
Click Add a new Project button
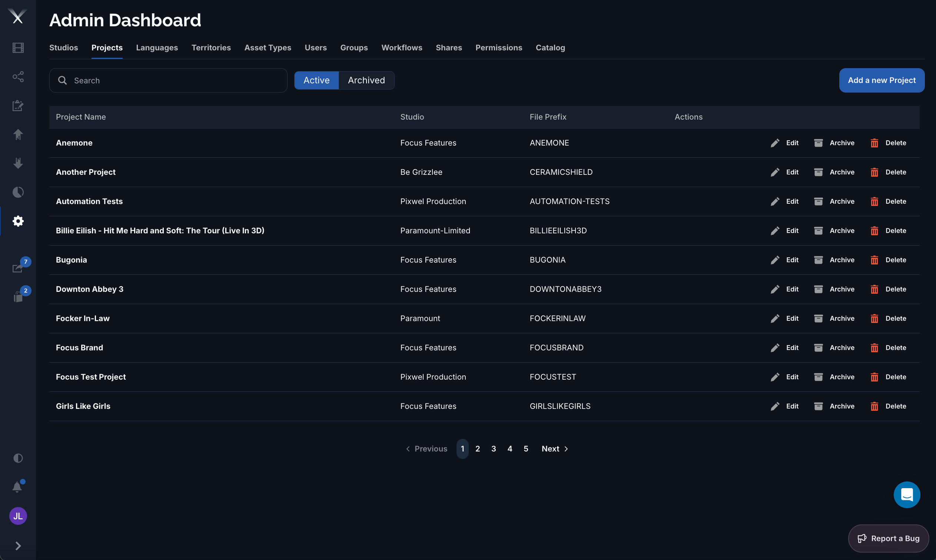[882, 80]
